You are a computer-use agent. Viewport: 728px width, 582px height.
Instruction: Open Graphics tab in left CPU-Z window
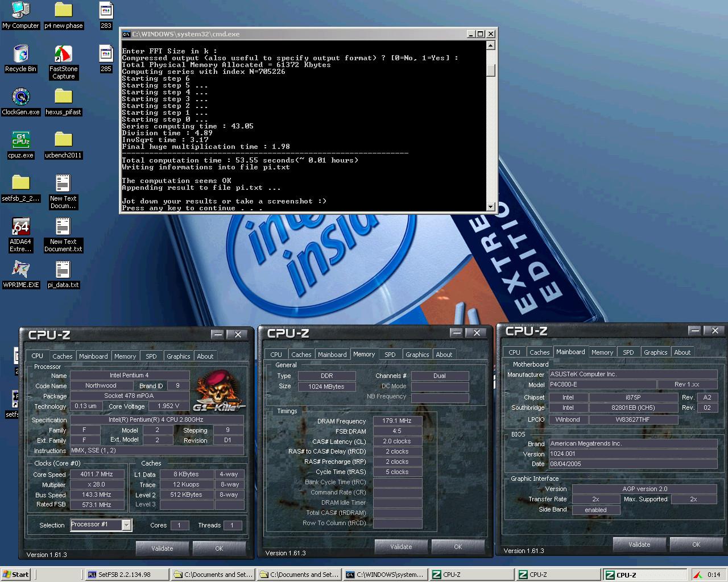click(x=178, y=356)
